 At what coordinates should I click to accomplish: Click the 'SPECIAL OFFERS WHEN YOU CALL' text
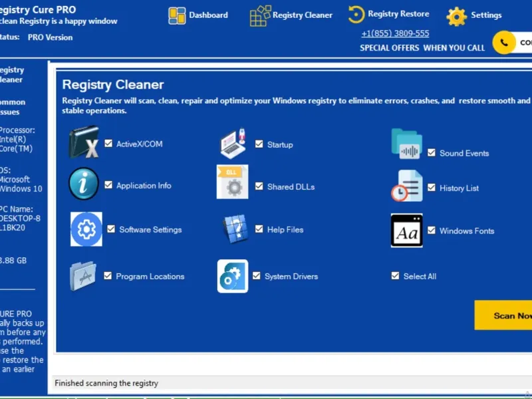pyautogui.click(x=422, y=48)
